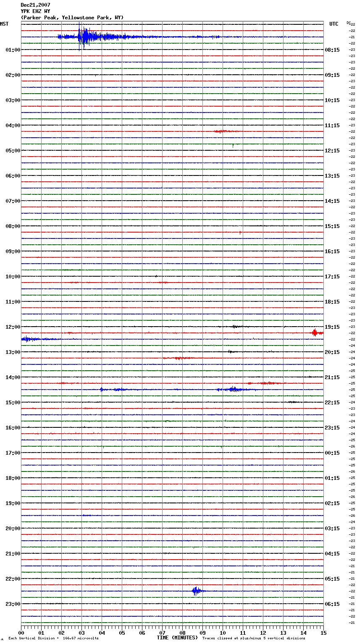Select the 09:00 MST hour label

13,251
